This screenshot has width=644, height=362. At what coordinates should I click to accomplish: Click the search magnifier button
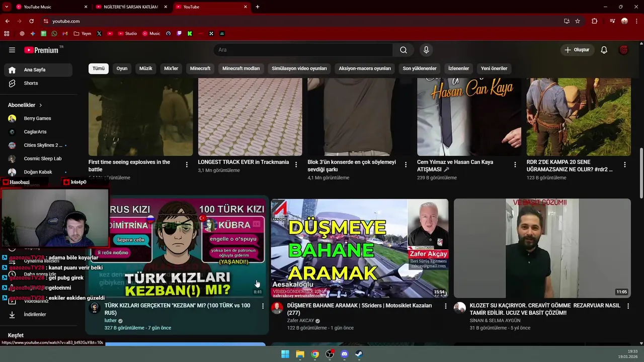click(404, 50)
